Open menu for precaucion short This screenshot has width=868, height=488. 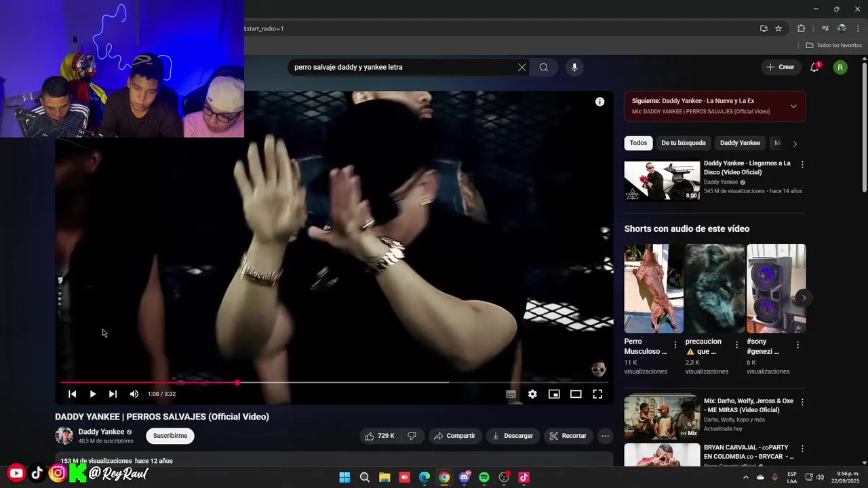coord(736,345)
